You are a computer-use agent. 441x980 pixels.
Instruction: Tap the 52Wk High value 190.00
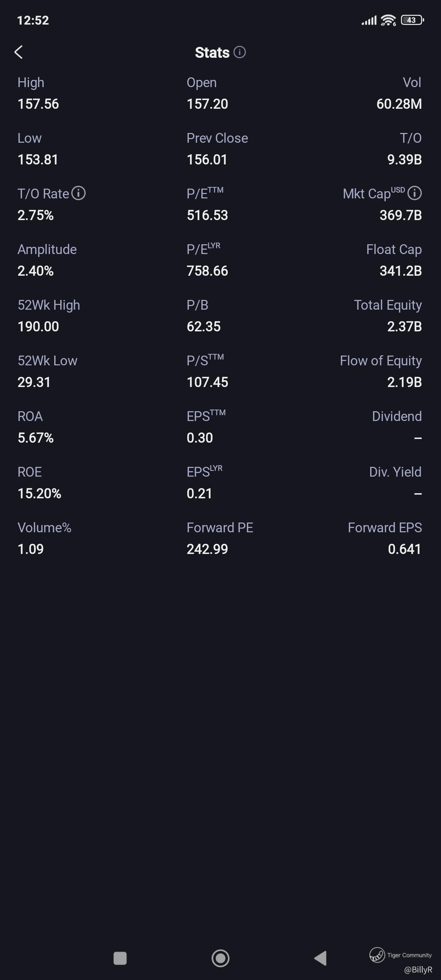coord(38,326)
